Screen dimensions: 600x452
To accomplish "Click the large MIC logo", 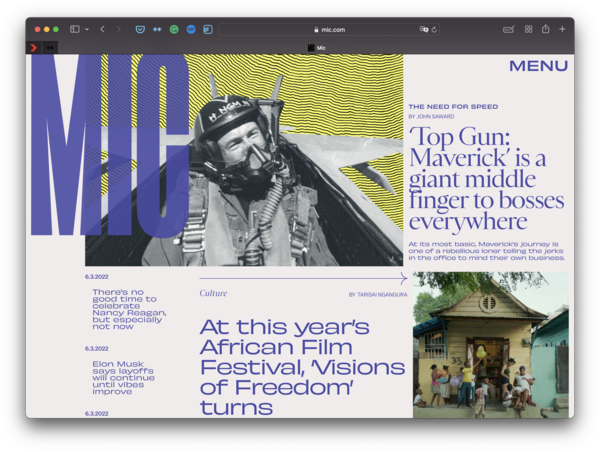I will 110,145.
